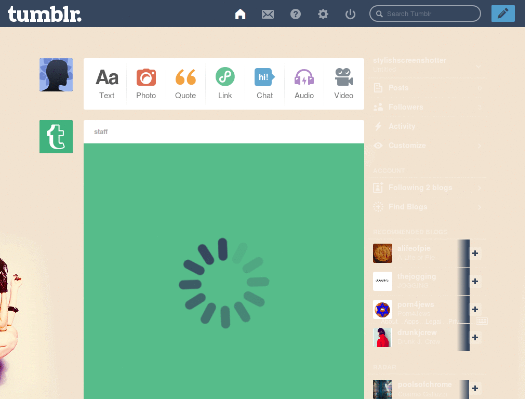Create a new Audio post
Image resolution: width=532 pixels, height=399 pixels.
pyautogui.click(x=304, y=84)
